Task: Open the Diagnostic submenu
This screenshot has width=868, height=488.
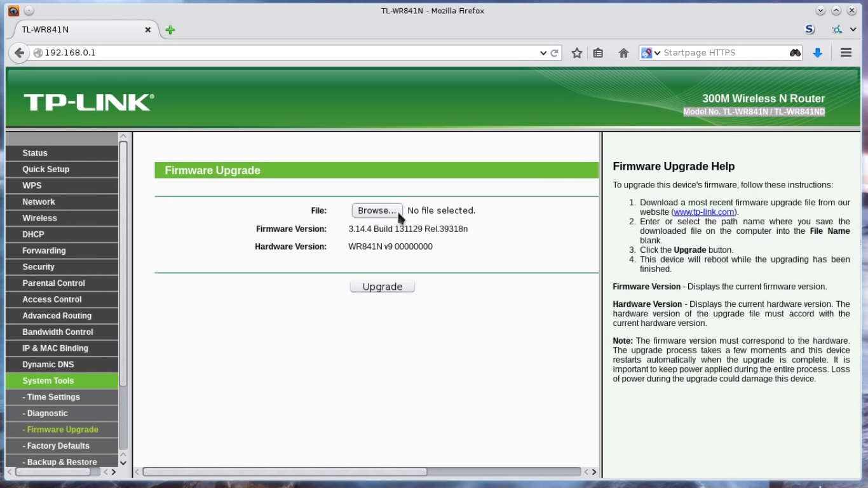Action: (62, 414)
